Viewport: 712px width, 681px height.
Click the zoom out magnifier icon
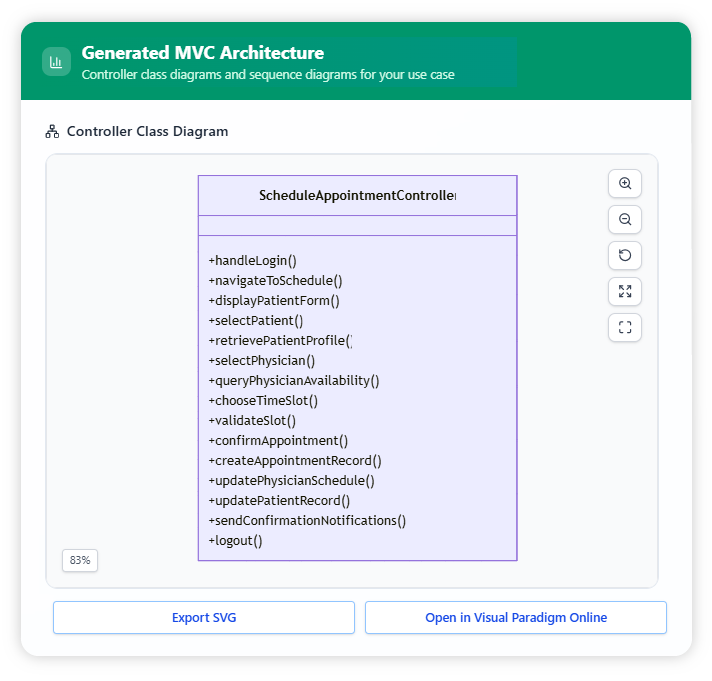pos(625,220)
